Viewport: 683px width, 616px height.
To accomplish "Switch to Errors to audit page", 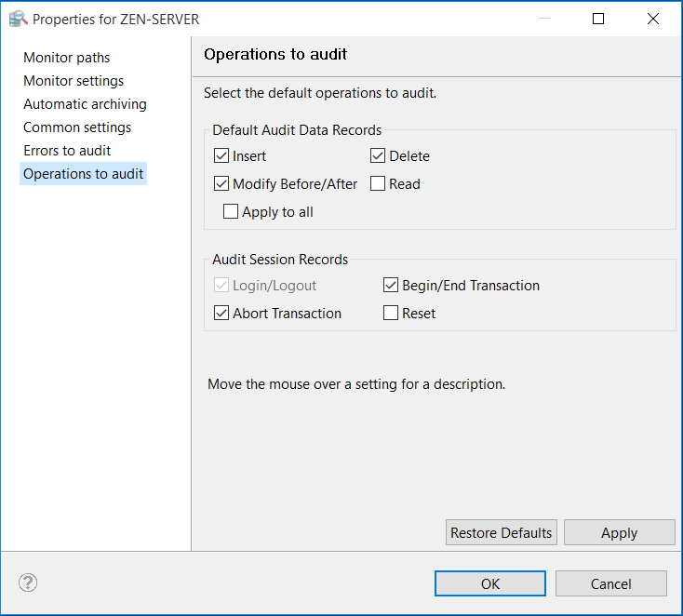I will pos(67,151).
